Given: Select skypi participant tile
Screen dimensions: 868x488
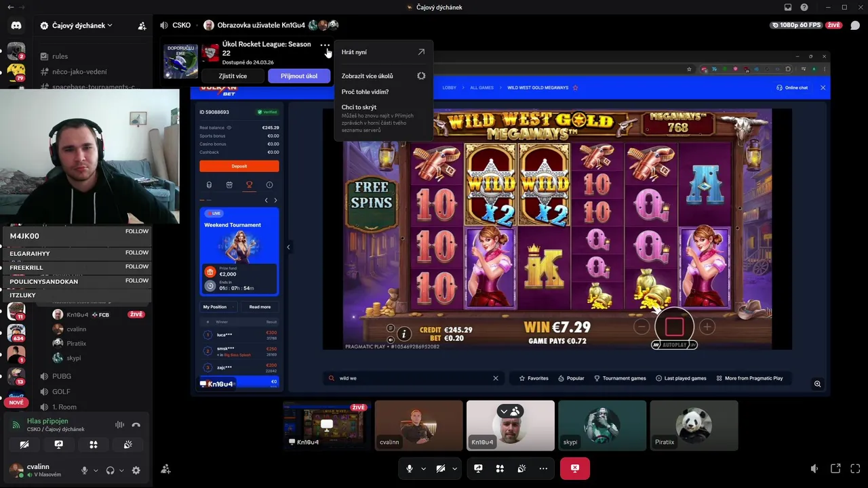Looking at the screenshot, I should [602, 426].
